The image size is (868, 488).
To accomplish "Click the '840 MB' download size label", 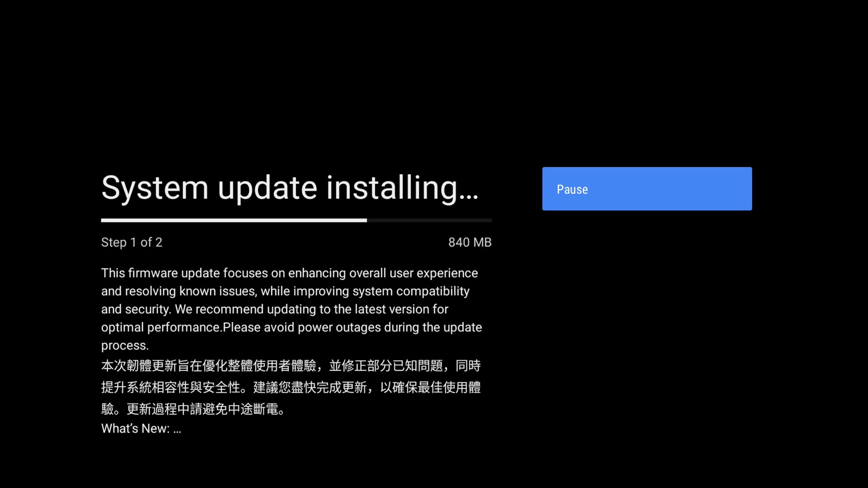I will [470, 243].
